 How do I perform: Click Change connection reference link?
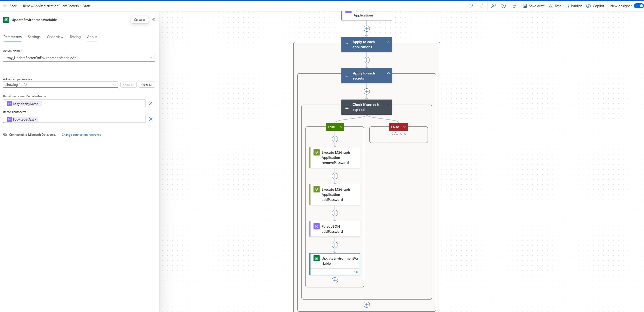(81, 135)
